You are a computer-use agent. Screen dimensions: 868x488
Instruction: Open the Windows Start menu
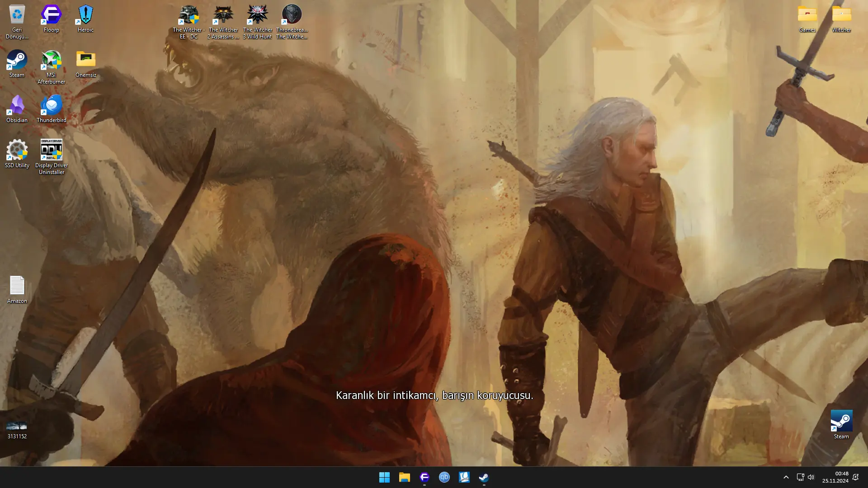(x=384, y=477)
